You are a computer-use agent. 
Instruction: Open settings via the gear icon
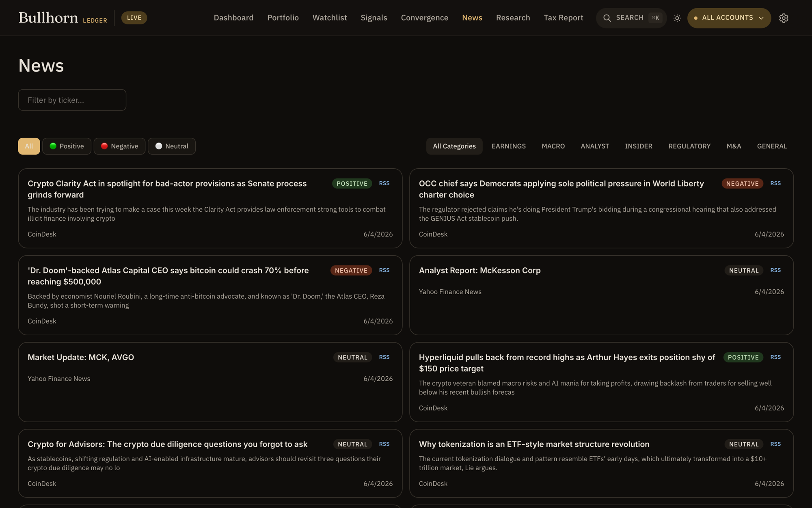pyautogui.click(x=784, y=18)
